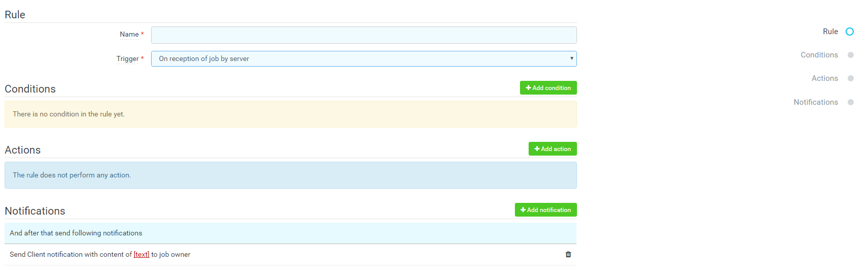
Task: Focus the Name input field
Action: pyautogui.click(x=364, y=35)
